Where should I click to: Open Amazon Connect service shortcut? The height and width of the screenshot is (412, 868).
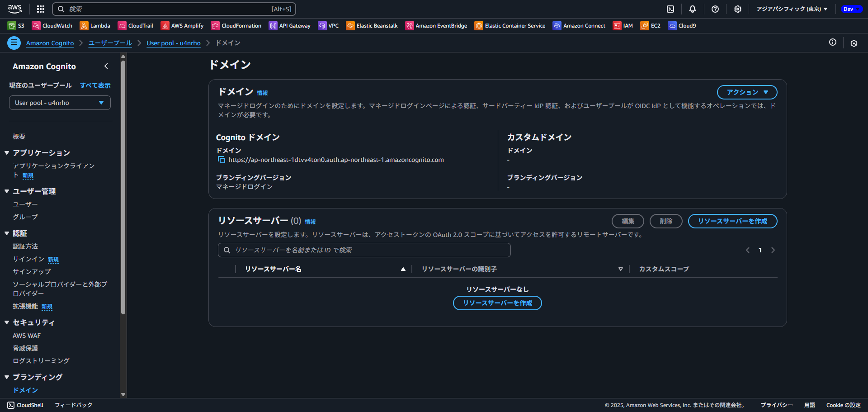(579, 26)
